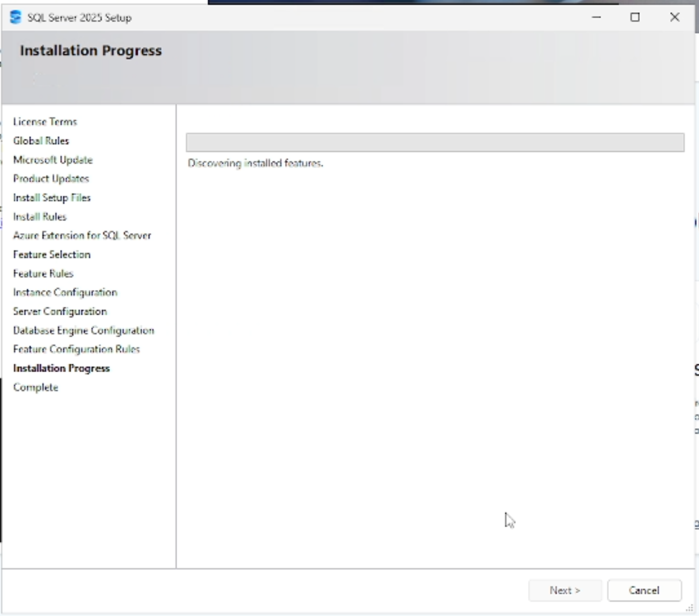699x616 pixels.
Task: Select Instance Configuration in the sidebar
Action: coord(65,292)
